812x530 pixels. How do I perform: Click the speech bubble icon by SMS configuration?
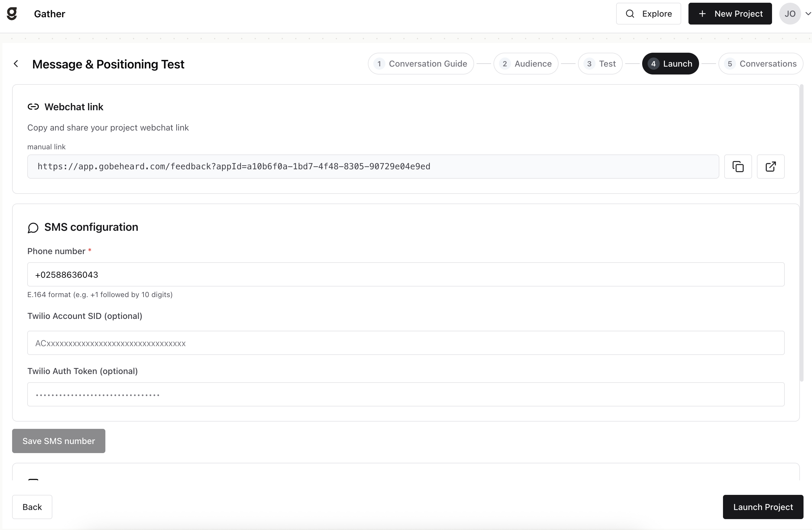pyautogui.click(x=33, y=228)
